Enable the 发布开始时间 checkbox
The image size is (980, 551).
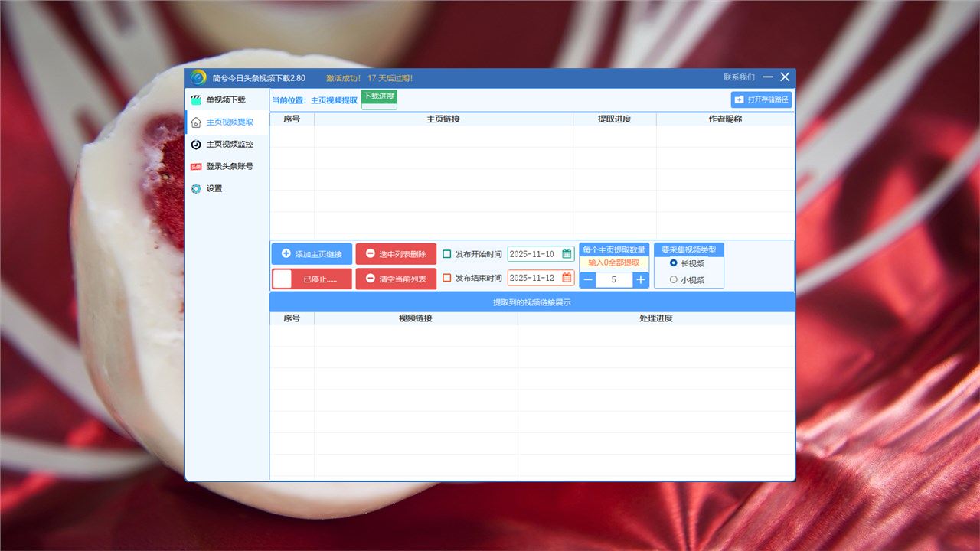[447, 254]
